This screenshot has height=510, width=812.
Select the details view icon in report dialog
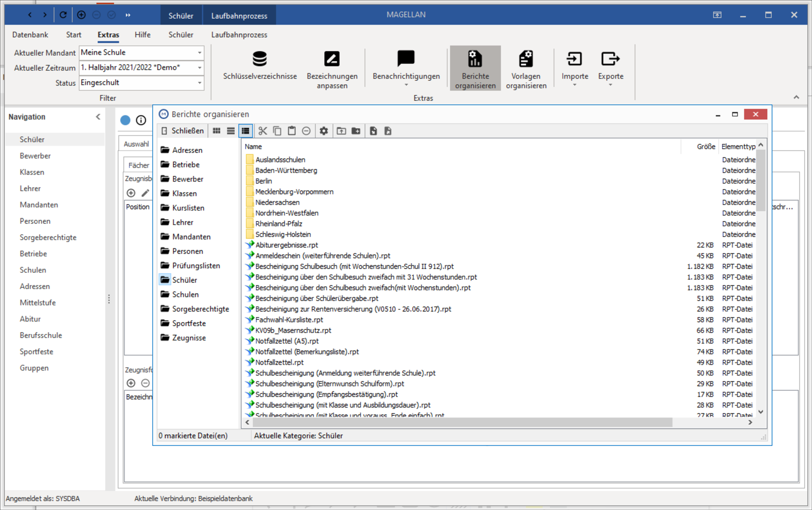pyautogui.click(x=245, y=131)
